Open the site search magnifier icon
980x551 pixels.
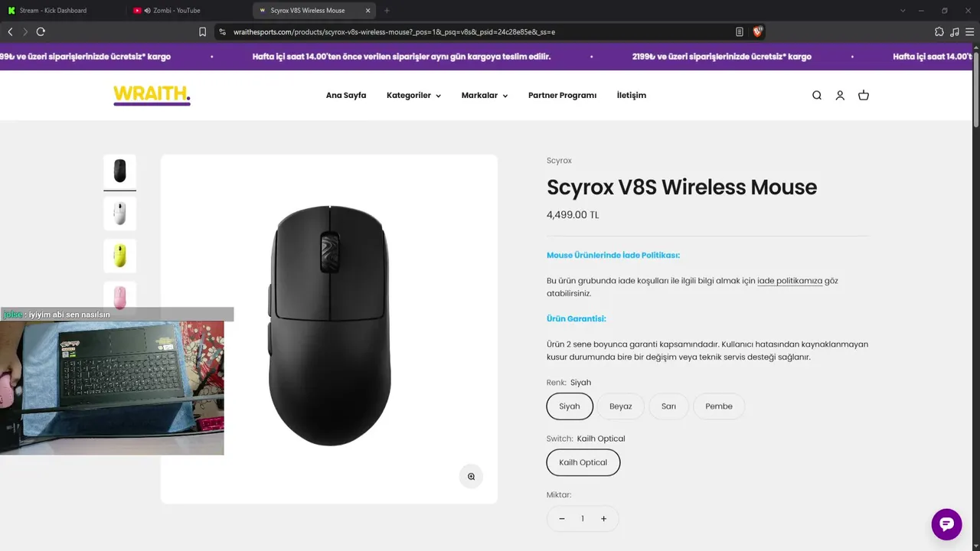(817, 96)
